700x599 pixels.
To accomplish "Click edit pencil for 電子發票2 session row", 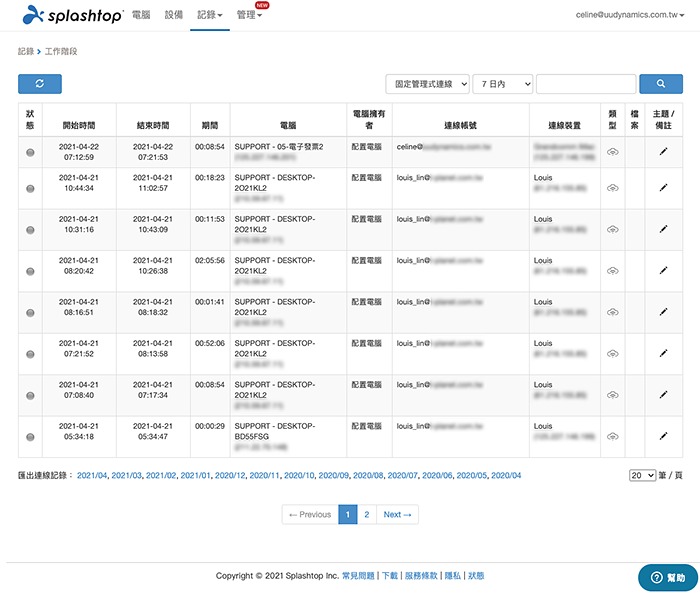I will click(662, 152).
